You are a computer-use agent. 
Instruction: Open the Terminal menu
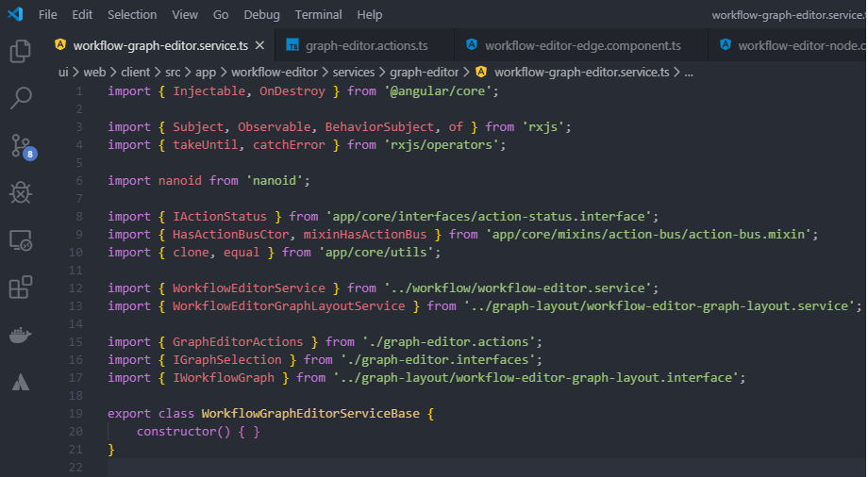(318, 14)
